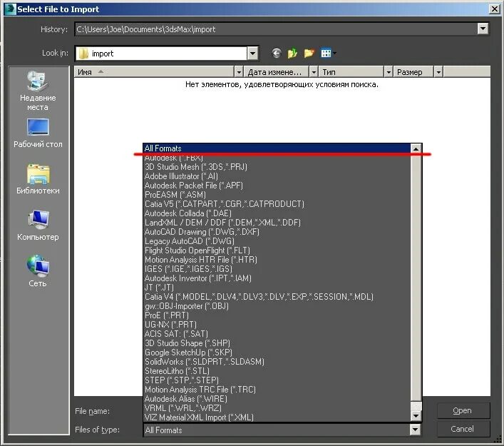
Task: Sort by Размер column header
Action: click(414, 72)
